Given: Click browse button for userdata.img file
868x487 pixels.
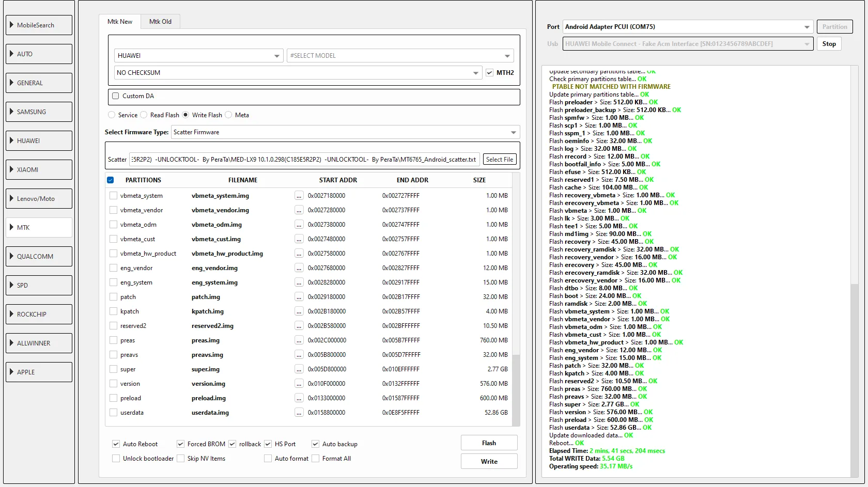Looking at the screenshot, I should (299, 413).
